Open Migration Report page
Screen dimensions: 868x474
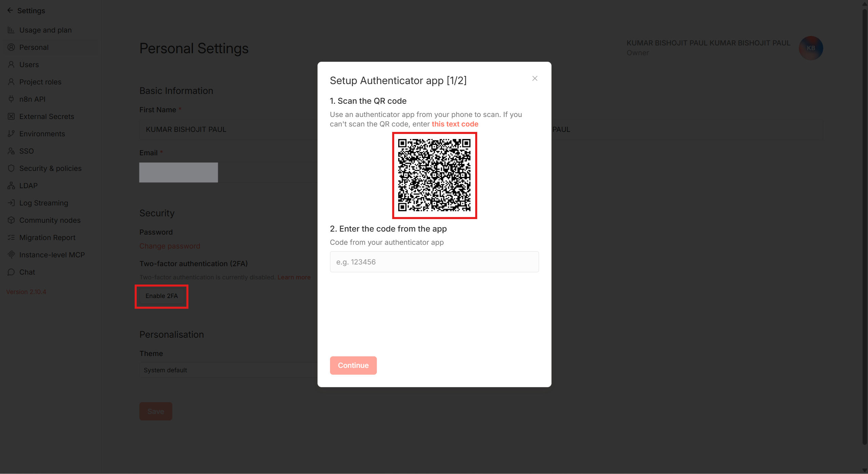click(x=51, y=237)
